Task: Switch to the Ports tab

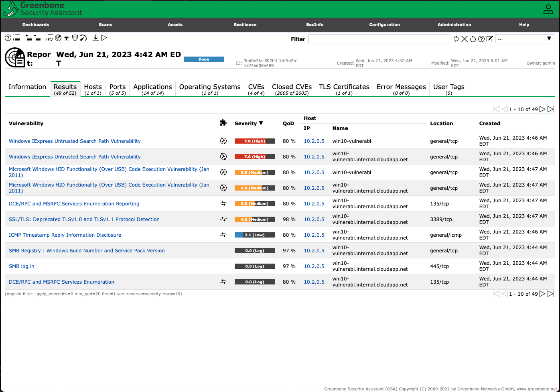Action: (118, 89)
